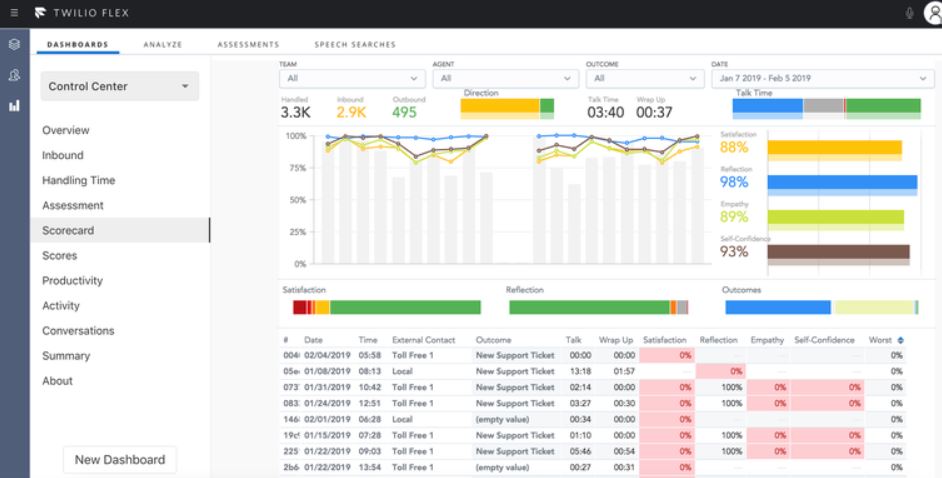Open the hamburger menu icon
Screen dimensions: 942x478
[x=14, y=13]
